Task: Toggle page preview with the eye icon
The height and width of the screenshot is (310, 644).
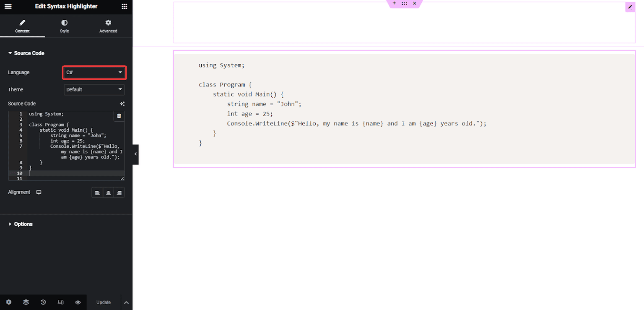Action: 78,302
